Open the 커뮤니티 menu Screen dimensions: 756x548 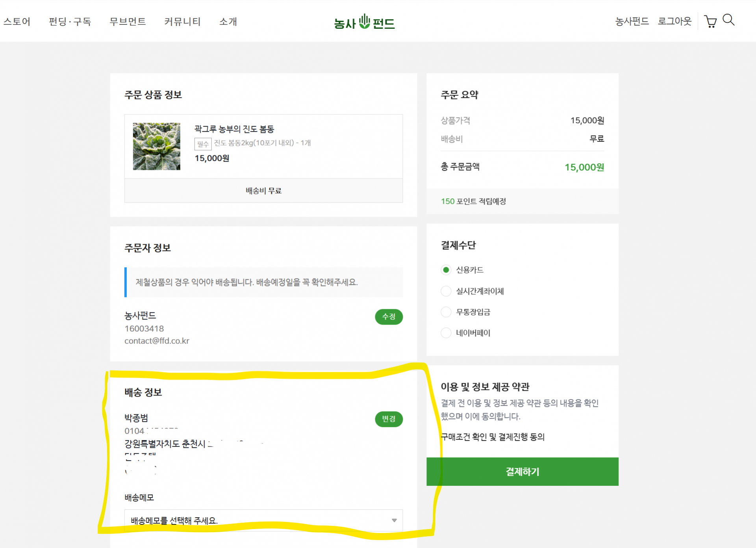tap(182, 22)
